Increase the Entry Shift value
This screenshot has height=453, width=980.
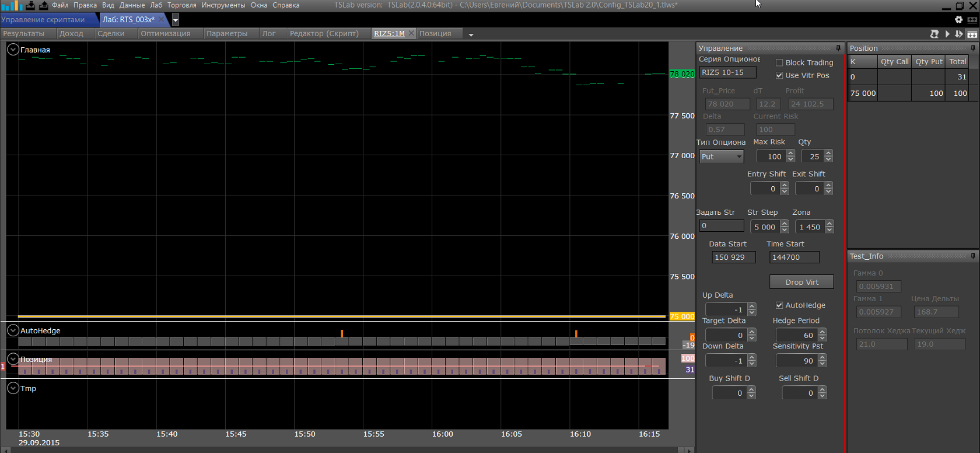[x=785, y=186]
